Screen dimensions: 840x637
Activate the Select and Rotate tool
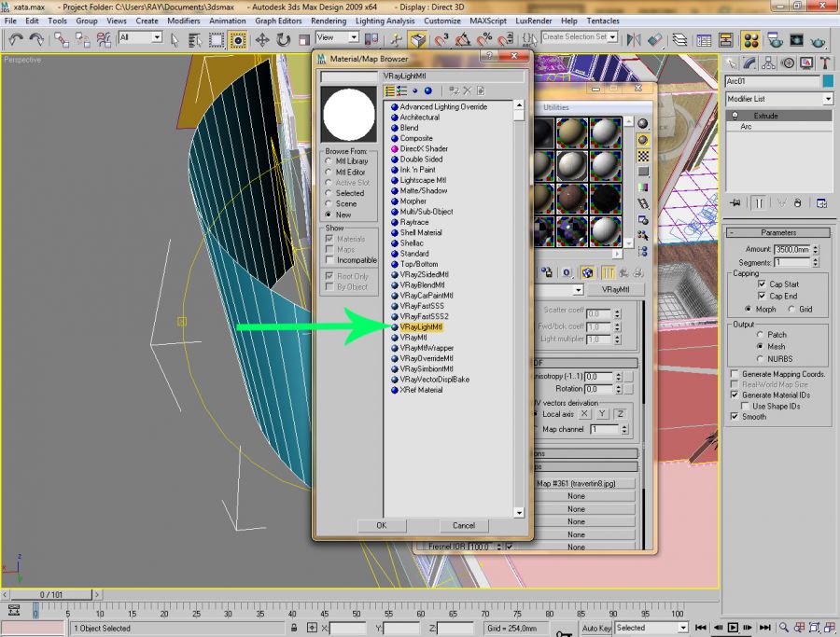coord(283,40)
